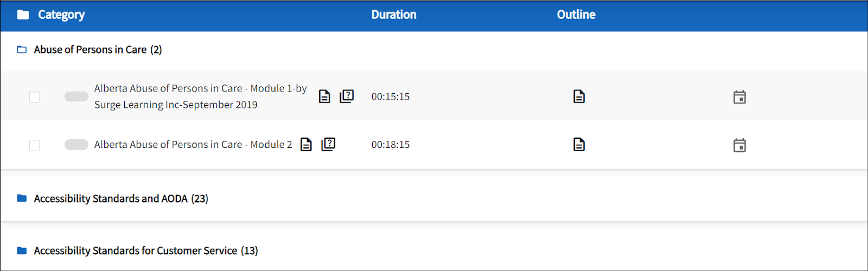Click the Category column header
Image resolution: width=868 pixels, height=271 pixels.
61,15
